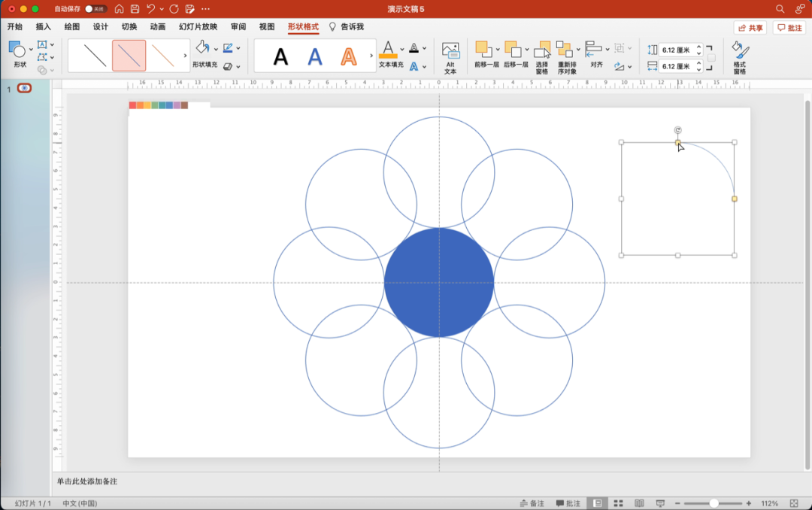Viewport: 812px width, 510px height.
Task: Click the 文本填充 text fill icon
Action: click(x=389, y=50)
